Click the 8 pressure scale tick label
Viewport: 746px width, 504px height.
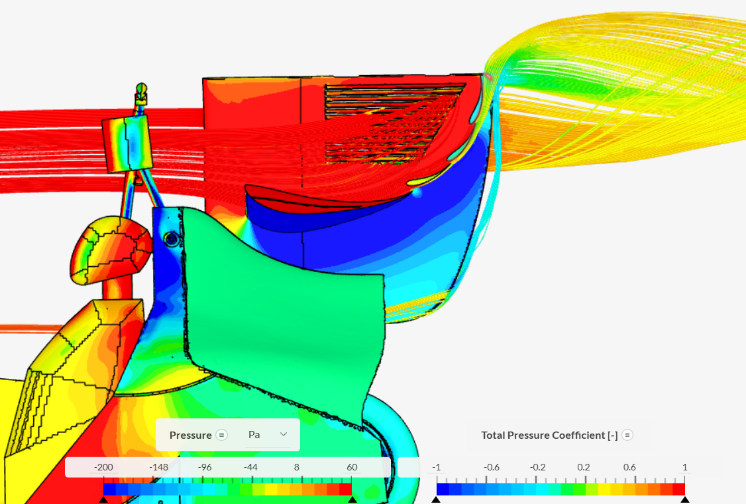tap(296, 467)
